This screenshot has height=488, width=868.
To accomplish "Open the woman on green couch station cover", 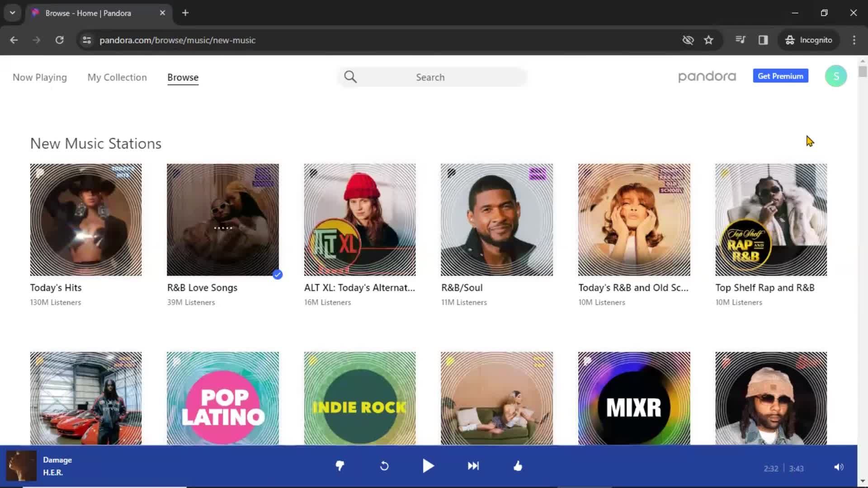I will [497, 399].
